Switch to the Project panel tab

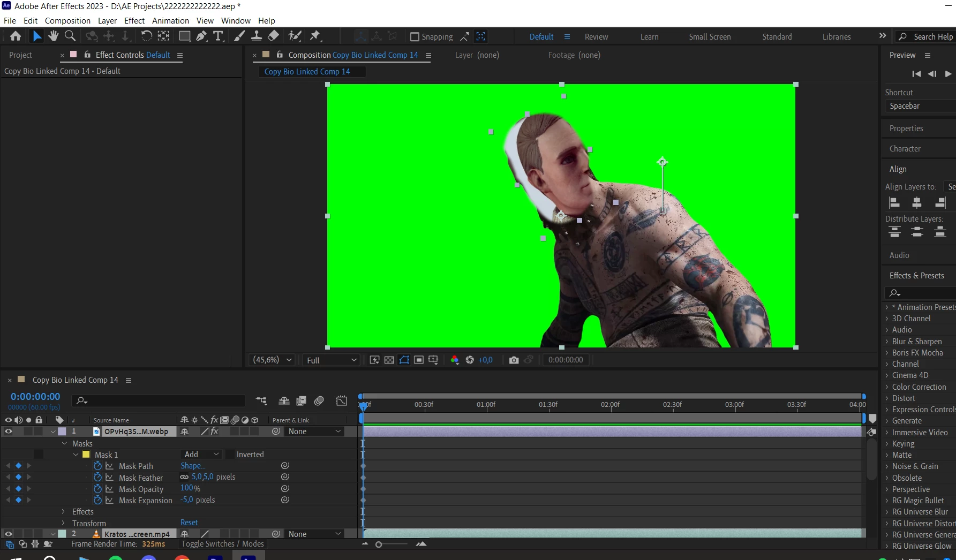coord(20,55)
